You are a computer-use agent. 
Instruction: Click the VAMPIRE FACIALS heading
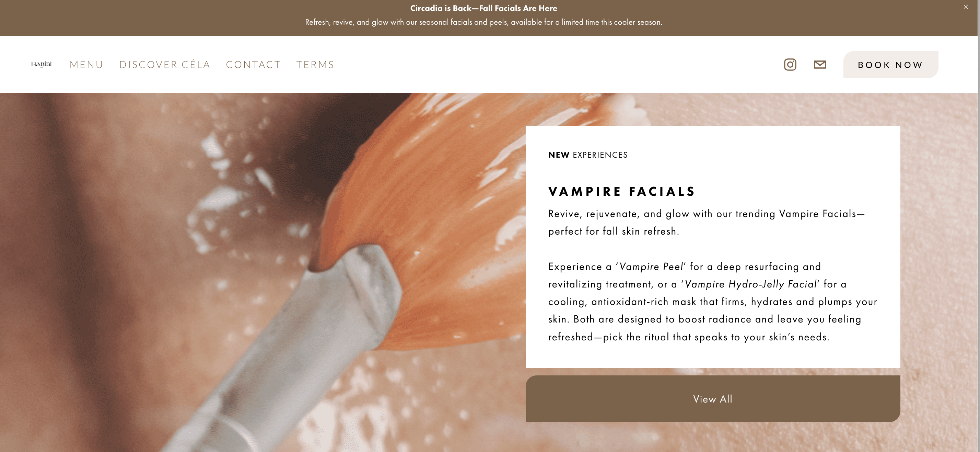(x=622, y=191)
